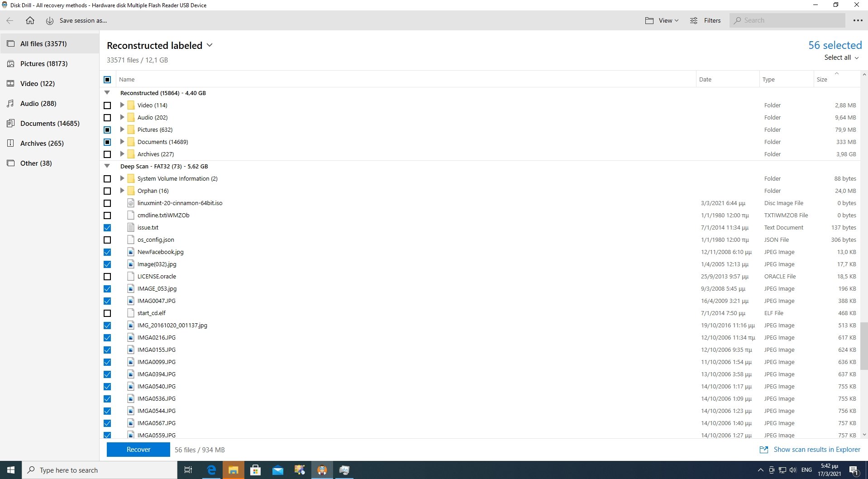
Task: Click the home icon in toolbar
Action: click(x=30, y=20)
